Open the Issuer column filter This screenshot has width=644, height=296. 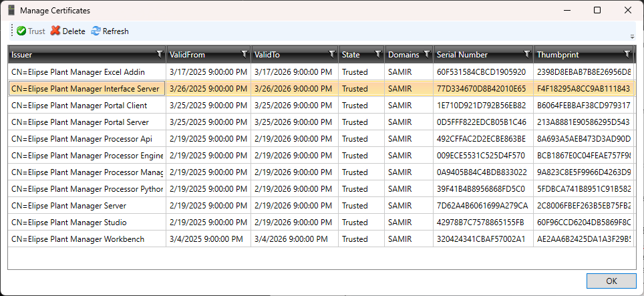(160, 54)
